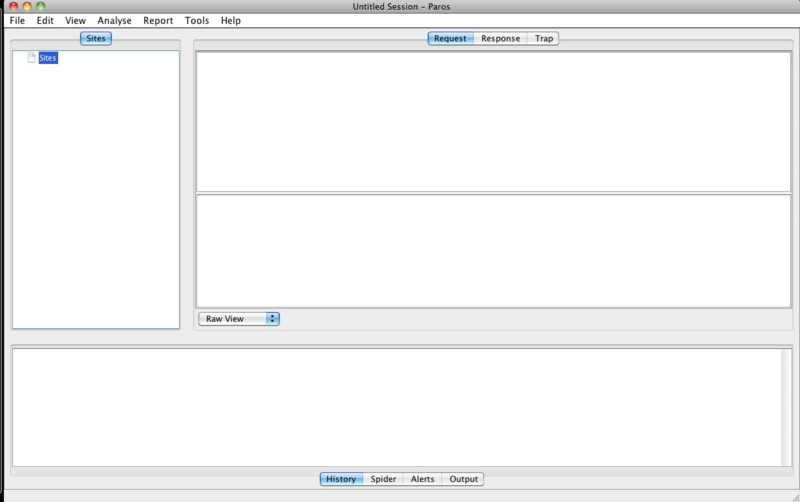
Task: Select the Sites tab in left panel
Action: pos(96,38)
